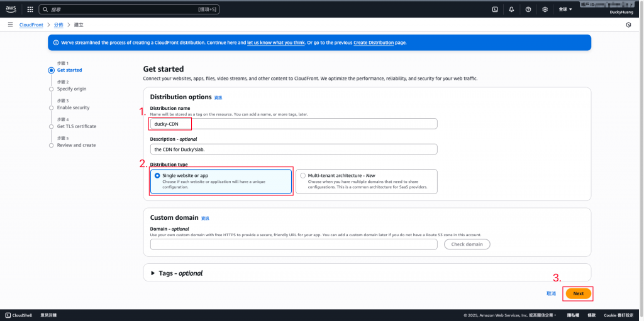Open the AWS home logo
Image resolution: width=644 pixels, height=321 pixels.
pyautogui.click(x=11, y=9)
